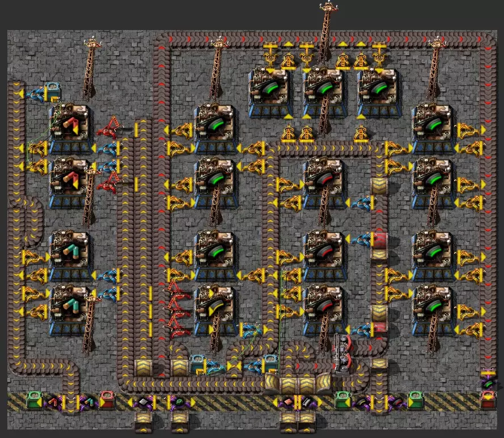Open the bottom red-belt assembling machine
Screen dimensions: 504x438
click(x=325, y=310)
